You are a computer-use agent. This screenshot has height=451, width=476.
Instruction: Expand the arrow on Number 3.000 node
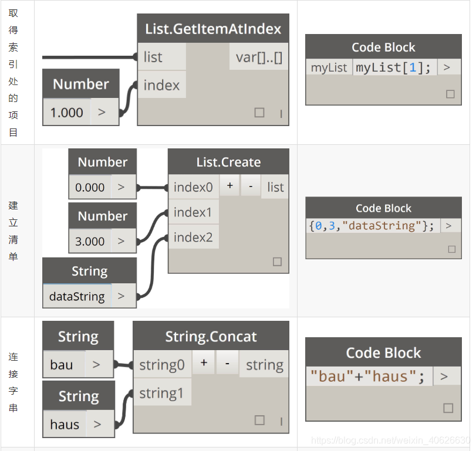pyautogui.click(x=122, y=241)
